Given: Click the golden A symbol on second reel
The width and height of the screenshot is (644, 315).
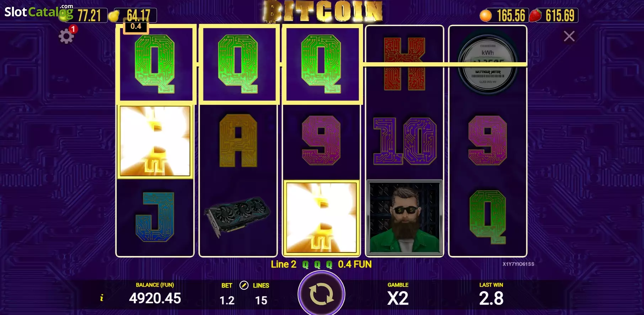Looking at the screenshot, I should pyautogui.click(x=238, y=140).
